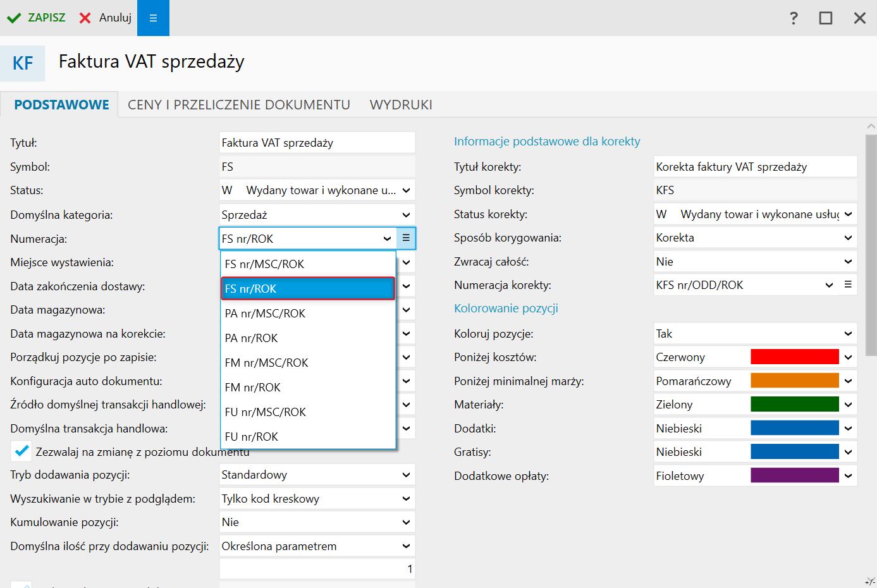Choose PA nr/ROK numbering option
The image size is (877, 588).
coord(252,338)
